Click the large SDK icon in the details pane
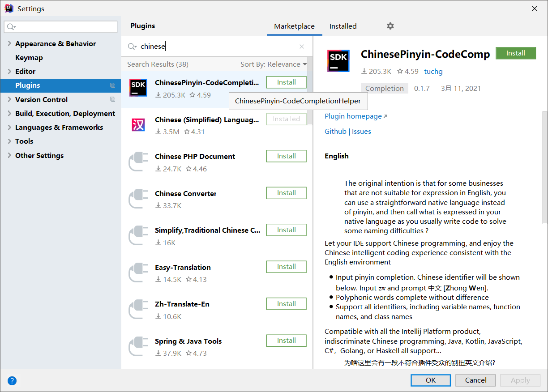548x392 pixels. point(338,61)
